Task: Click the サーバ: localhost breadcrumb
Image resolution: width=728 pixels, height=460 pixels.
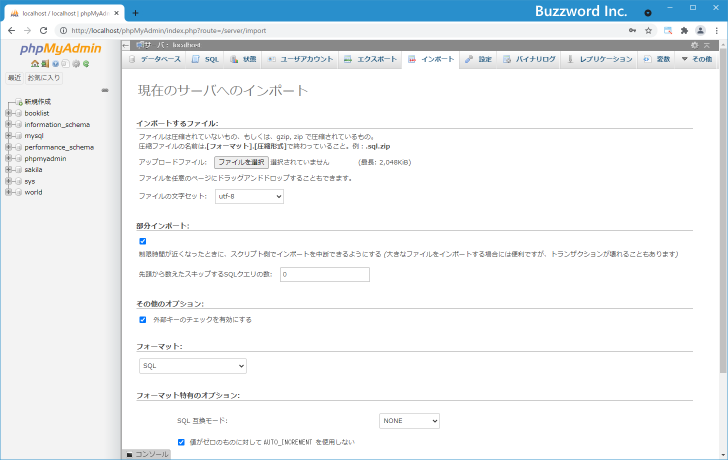Action: (x=168, y=45)
